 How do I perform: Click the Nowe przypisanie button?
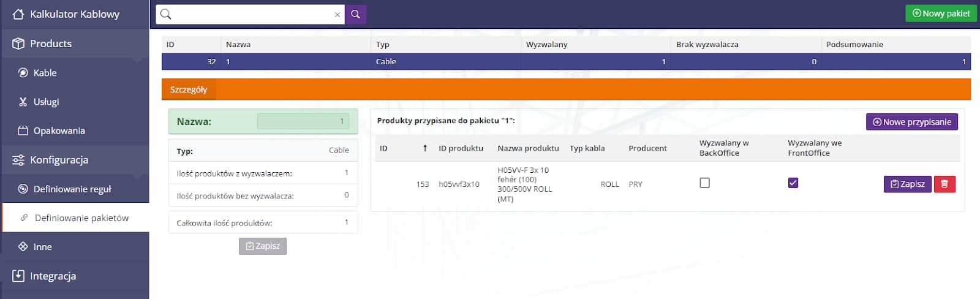[x=911, y=122]
